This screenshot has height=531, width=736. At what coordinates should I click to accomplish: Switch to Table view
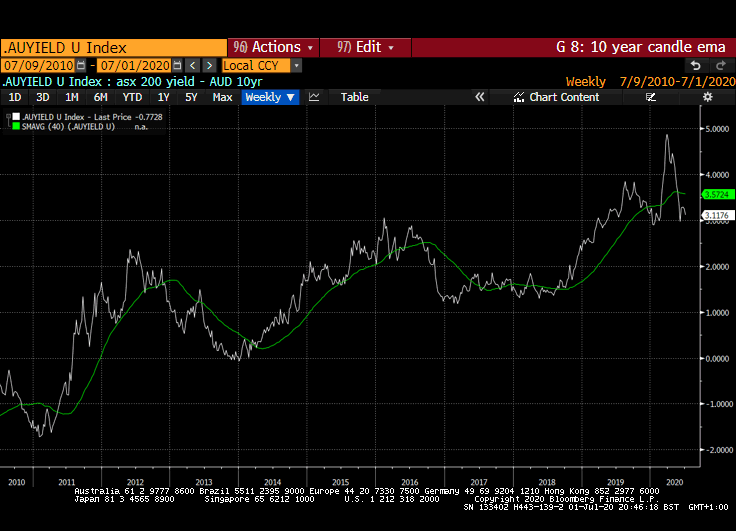(354, 97)
